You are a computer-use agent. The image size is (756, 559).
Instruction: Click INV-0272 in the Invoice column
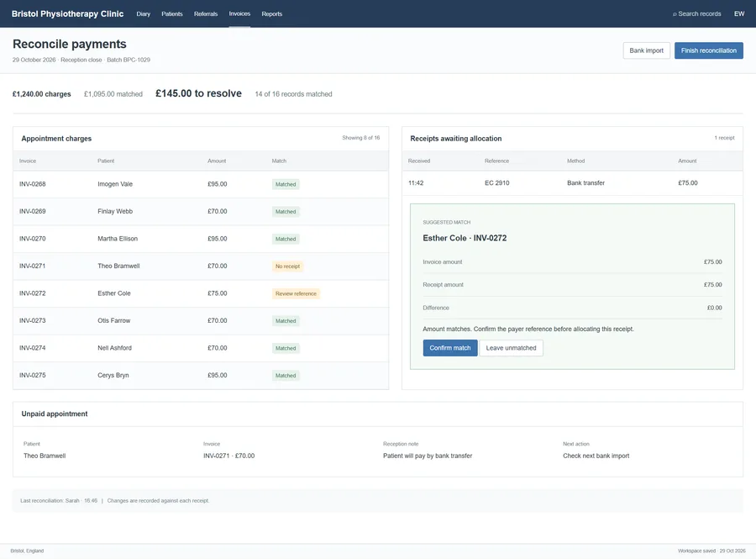pos(32,293)
